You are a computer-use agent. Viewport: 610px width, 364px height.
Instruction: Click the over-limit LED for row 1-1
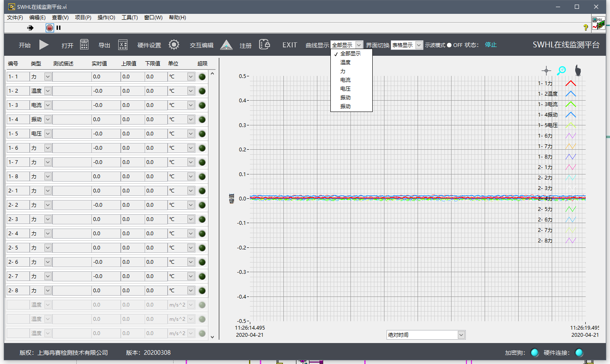202,77
